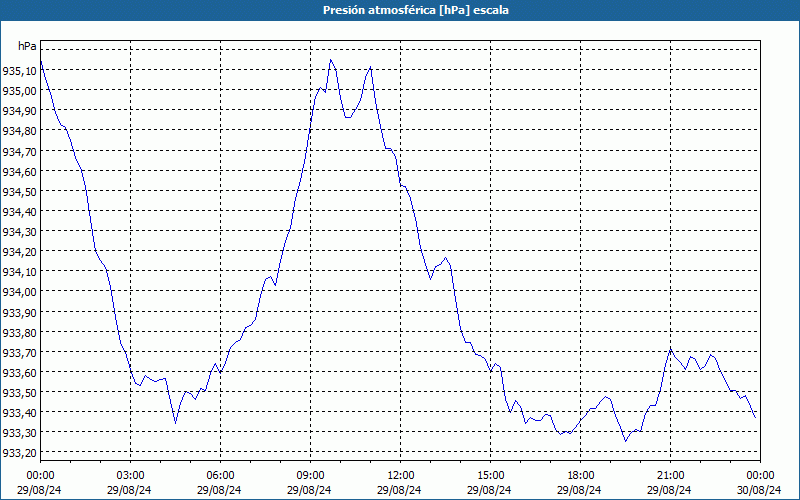Click the 03:00 time axis label
The width and height of the screenshot is (800, 500).
[130, 476]
